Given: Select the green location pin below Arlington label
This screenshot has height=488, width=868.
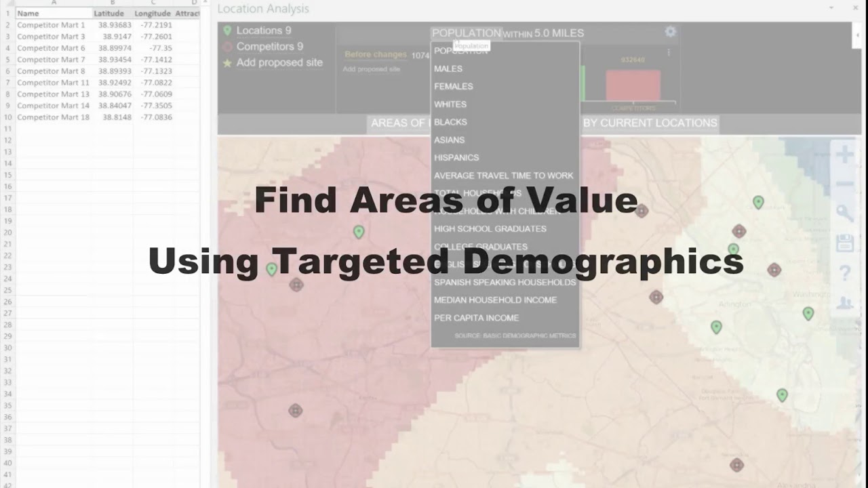Looking at the screenshot, I should click(x=716, y=327).
